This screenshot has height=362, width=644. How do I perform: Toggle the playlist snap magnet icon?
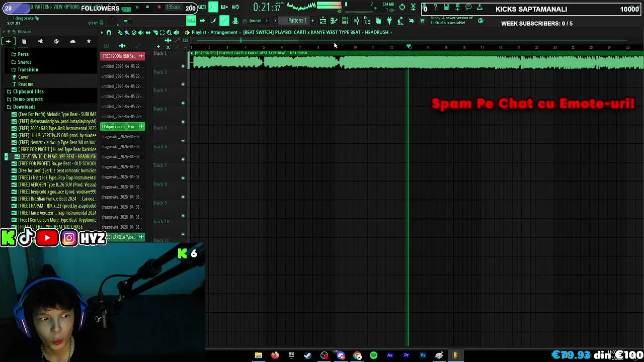tap(109, 33)
